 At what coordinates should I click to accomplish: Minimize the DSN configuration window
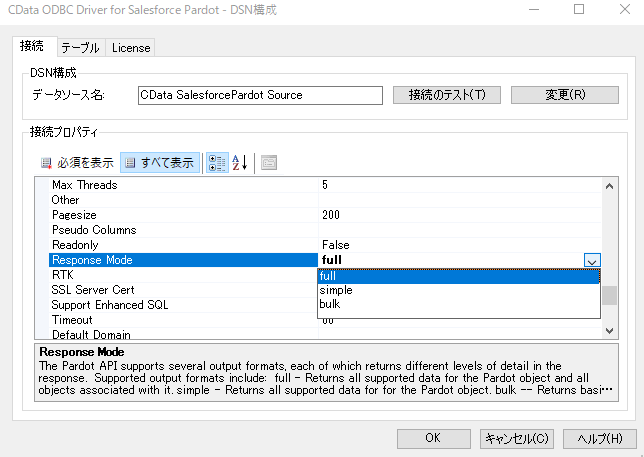pos(534,9)
